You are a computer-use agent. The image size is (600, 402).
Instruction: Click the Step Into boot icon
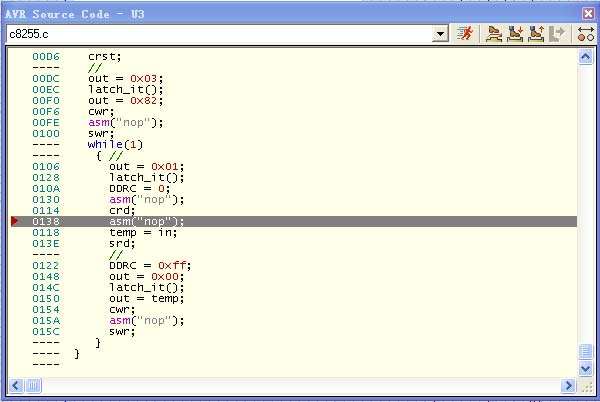[x=515, y=34]
